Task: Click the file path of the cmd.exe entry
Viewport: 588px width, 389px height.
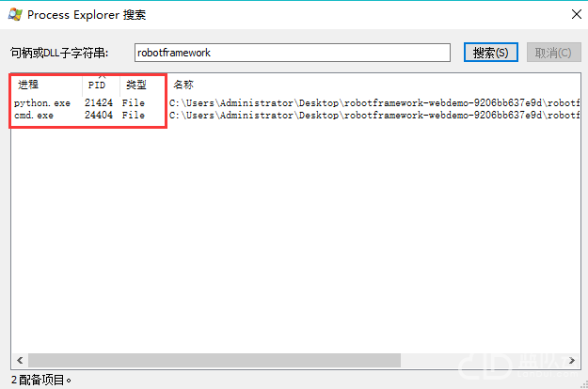Action: [374, 115]
